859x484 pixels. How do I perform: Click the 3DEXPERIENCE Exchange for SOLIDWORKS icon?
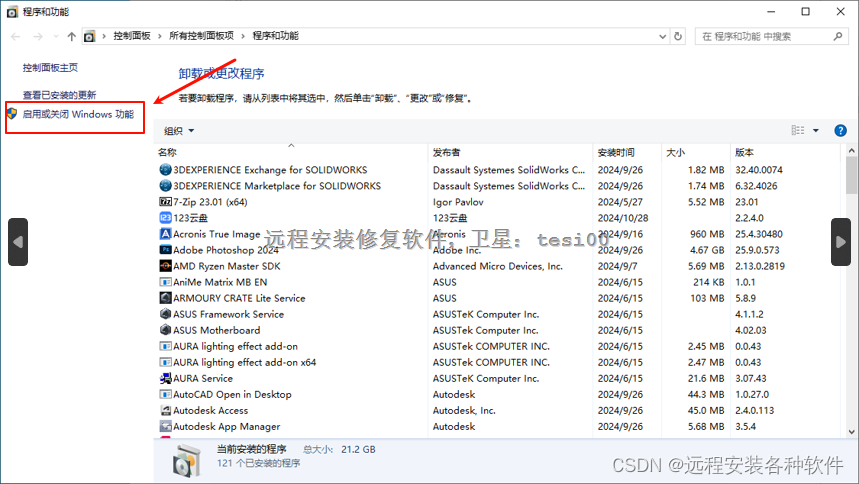[165, 170]
